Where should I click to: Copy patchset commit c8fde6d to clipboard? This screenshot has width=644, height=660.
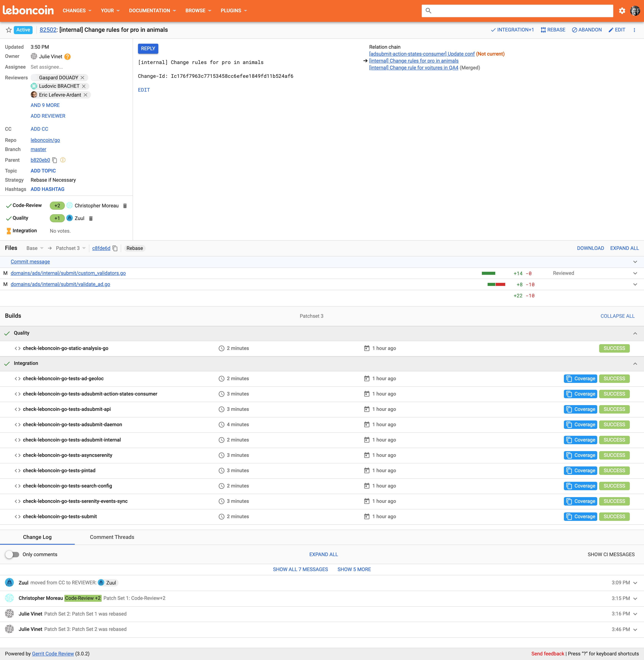115,249
